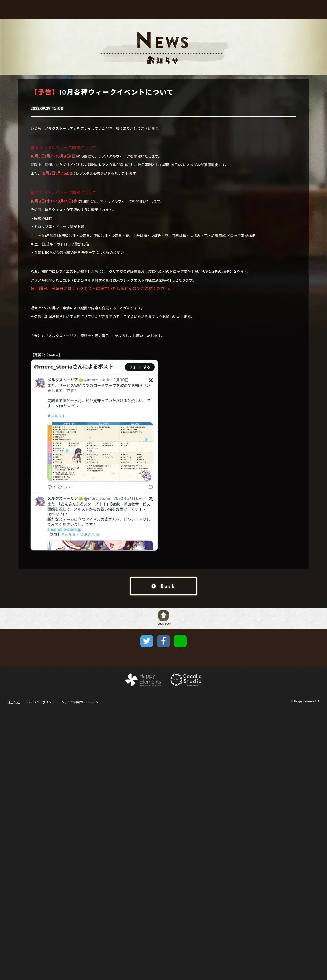Click @merc_storia handle on 2020年3月16日 post
The width and height of the screenshot is (327, 980).
[97, 498]
